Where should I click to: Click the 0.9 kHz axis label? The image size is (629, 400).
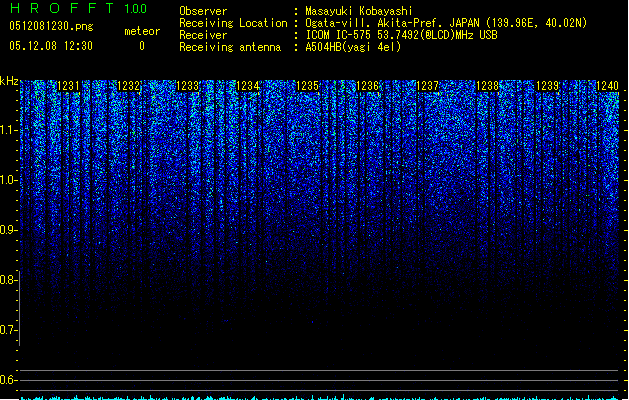pos(9,230)
